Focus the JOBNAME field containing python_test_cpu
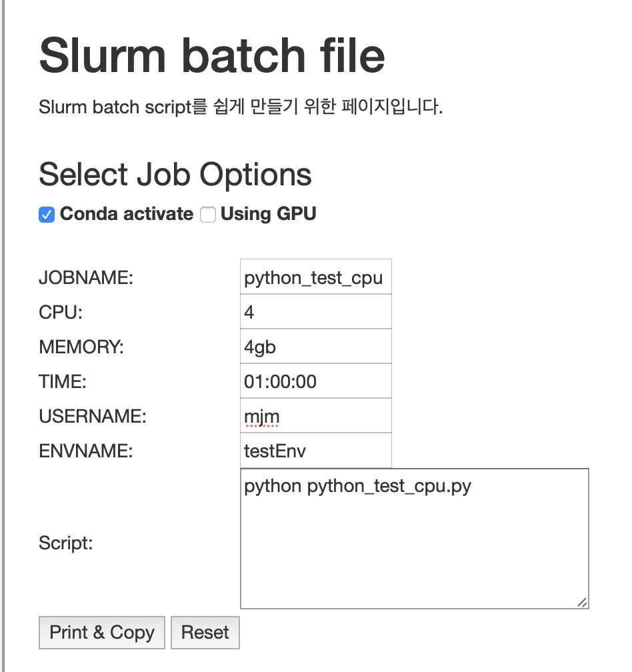Screen dimensions: 632x672 (315, 277)
